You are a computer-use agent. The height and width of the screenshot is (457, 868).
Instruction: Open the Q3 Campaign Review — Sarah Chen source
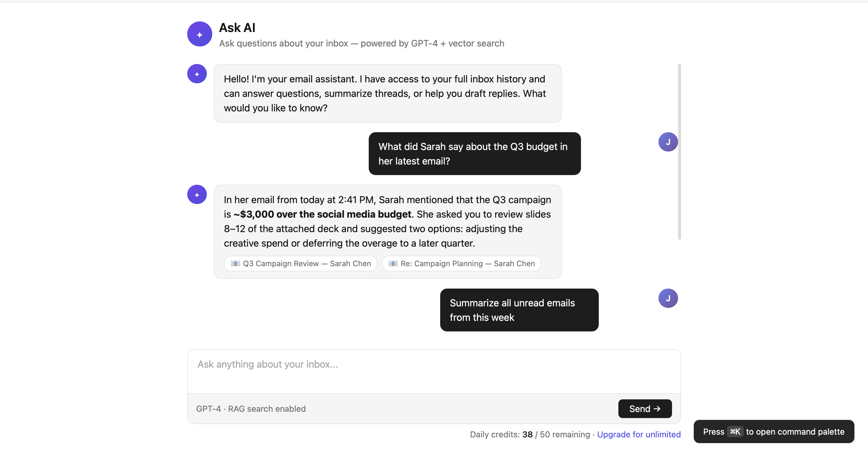[300, 264]
